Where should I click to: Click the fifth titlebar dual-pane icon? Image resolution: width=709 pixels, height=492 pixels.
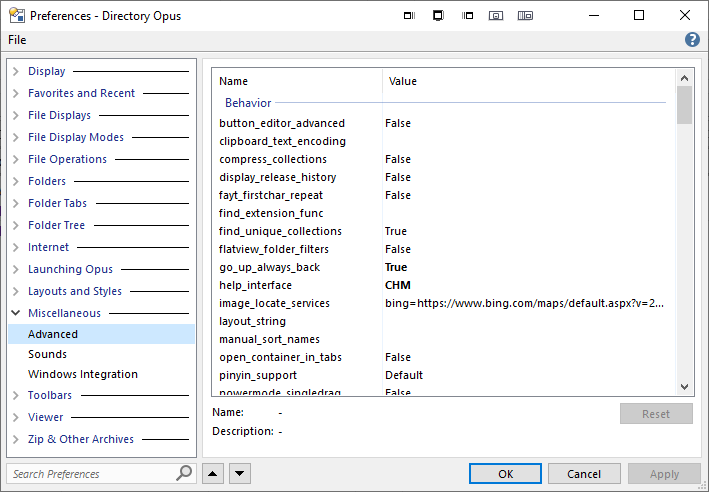tap(525, 16)
